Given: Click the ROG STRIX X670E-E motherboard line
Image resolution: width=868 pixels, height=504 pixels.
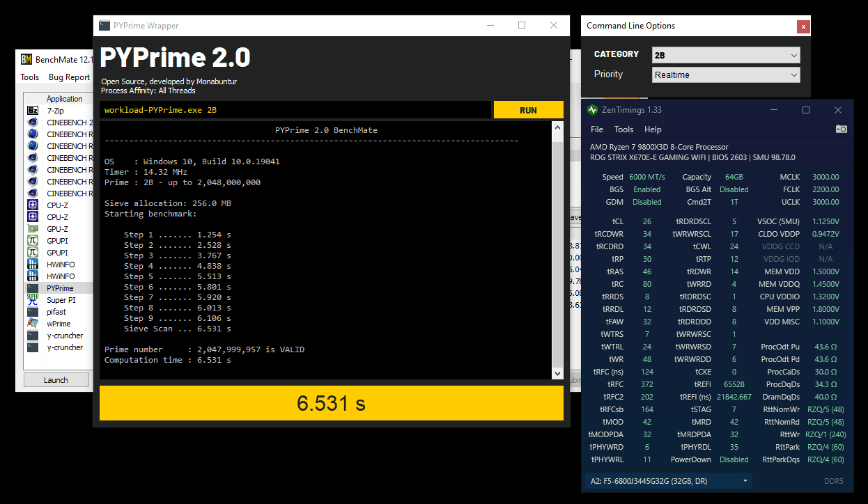Looking at the screenshot, I should click(x=692, y=157).
